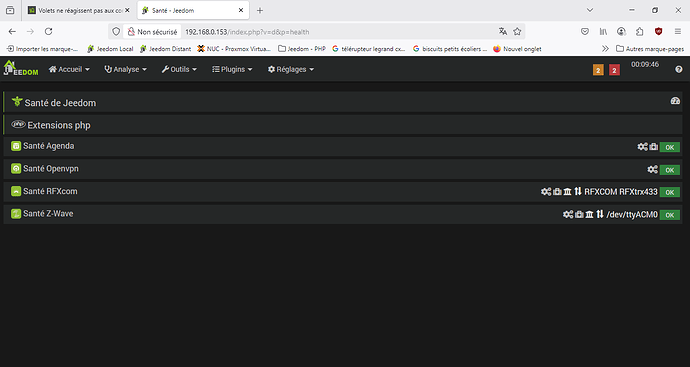Bookmark this page with the star icon
690x367 pixels.
(517, 31)
